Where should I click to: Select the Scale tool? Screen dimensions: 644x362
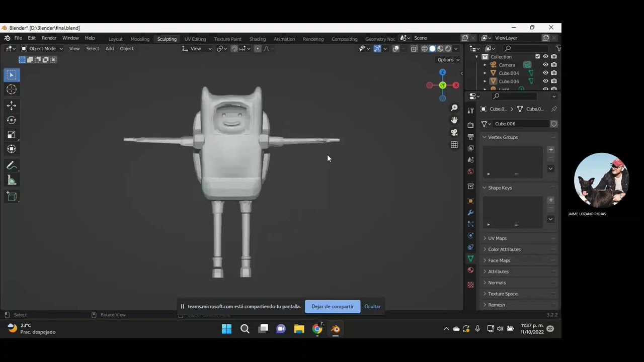pyautogui.click(x=12, y=135)
